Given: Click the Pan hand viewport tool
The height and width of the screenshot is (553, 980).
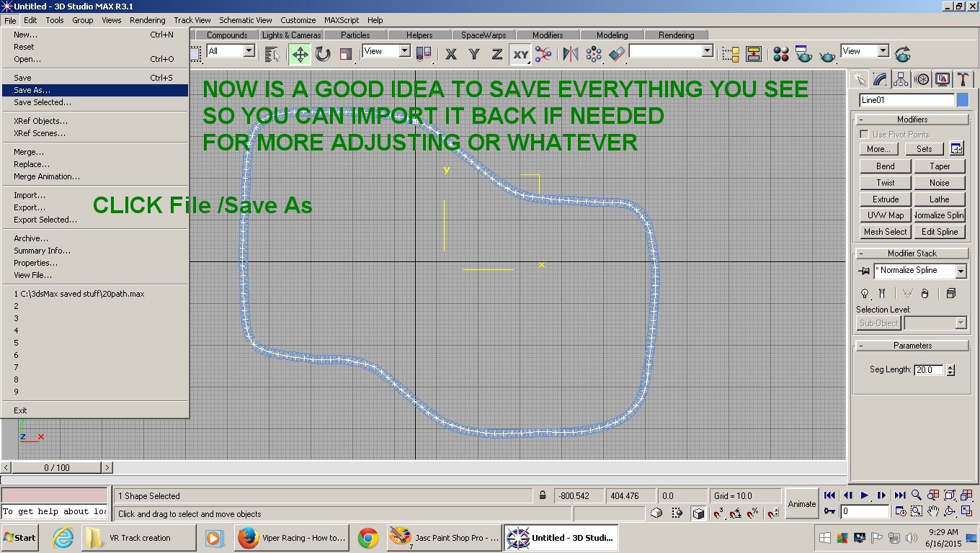Looking at the screenshot, I should [933, 512].
